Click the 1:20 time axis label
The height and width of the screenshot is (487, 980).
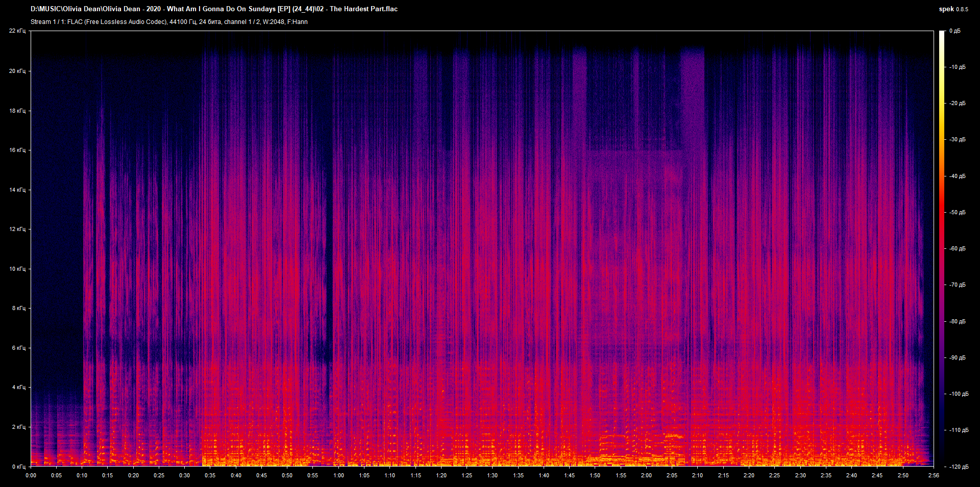point(442,475)
